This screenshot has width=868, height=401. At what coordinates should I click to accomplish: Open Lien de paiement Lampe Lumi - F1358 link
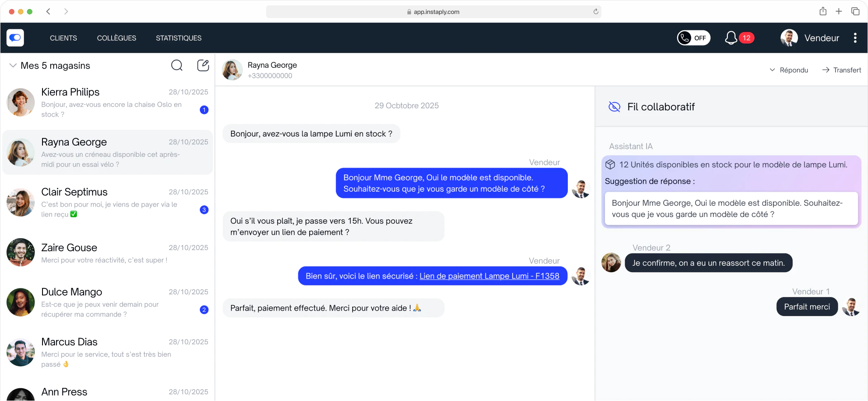click(x=489, y=276)
